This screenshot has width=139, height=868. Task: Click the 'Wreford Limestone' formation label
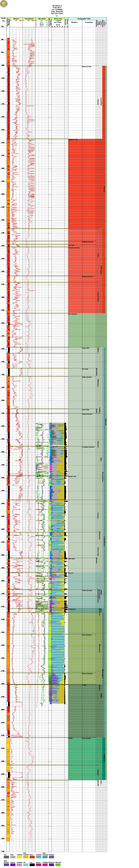(88, 277)
